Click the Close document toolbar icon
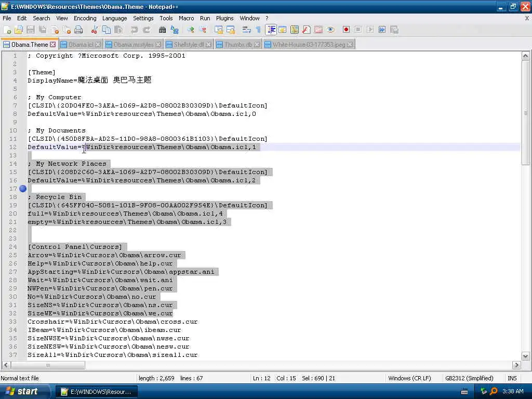This screenshot has width=532, height=399. (55, 30)
